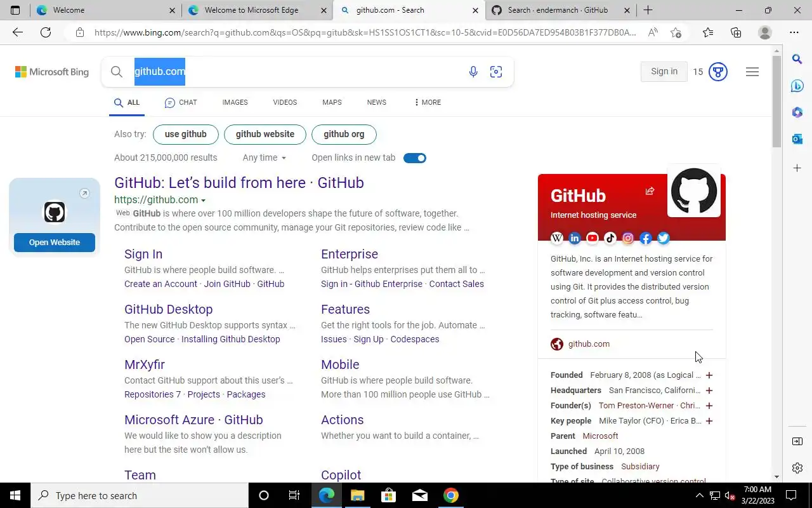The width and height of the screenshot is (812, 508).
Task: Open the Collections icon
Action: (x=736, y=32)
